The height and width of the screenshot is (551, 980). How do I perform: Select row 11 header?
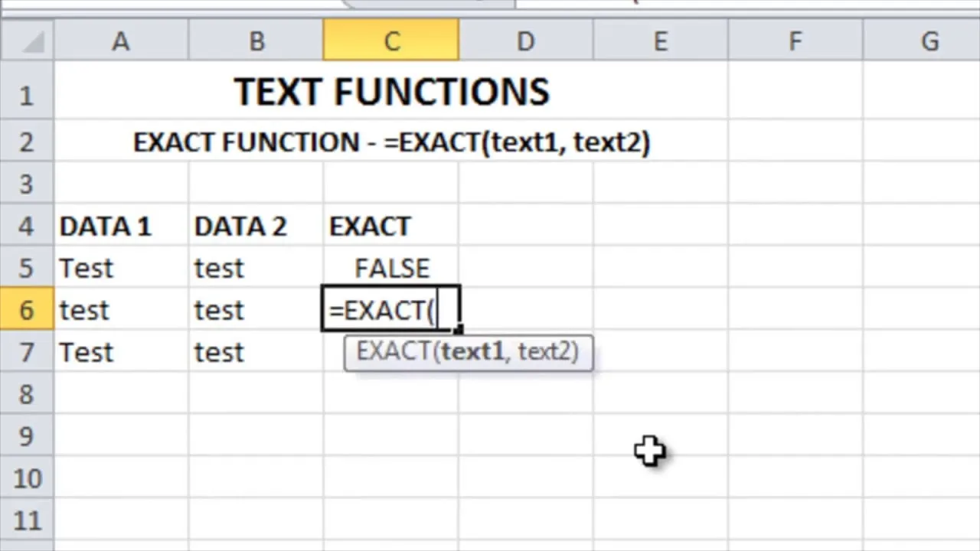27,520
